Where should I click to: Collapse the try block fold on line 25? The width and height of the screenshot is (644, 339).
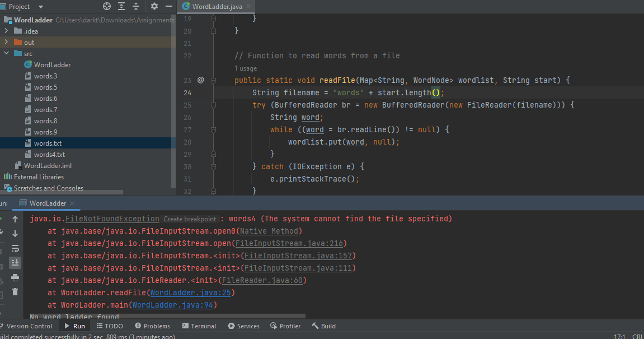tap(213, 104)
